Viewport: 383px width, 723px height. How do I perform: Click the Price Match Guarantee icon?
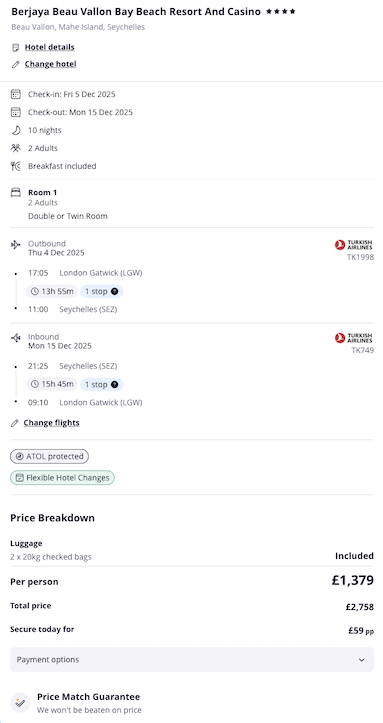point(20,703)
